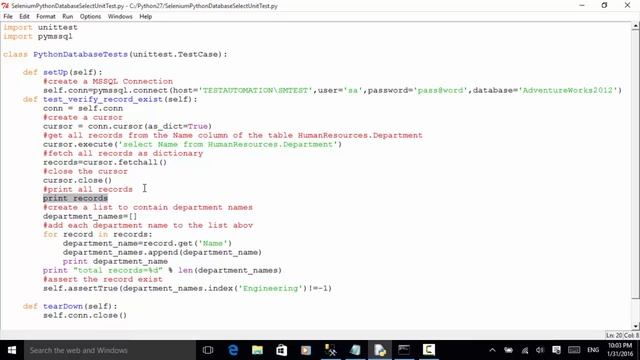Click on 'import pymssql' line

coord(38,36)
